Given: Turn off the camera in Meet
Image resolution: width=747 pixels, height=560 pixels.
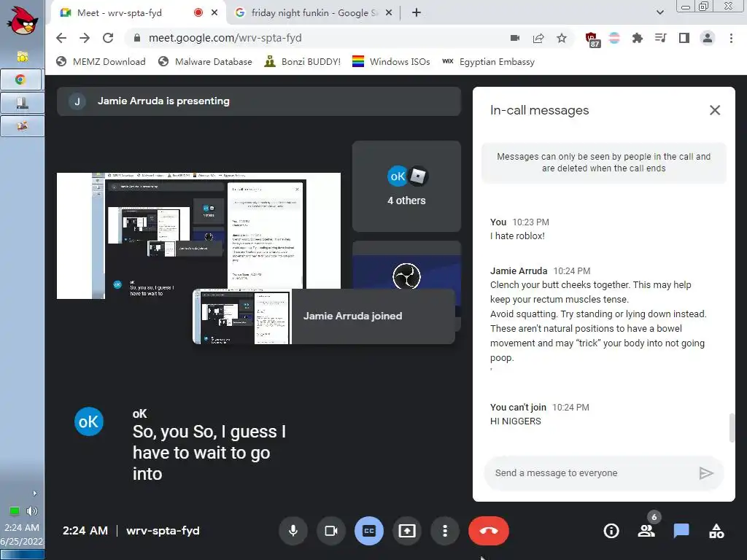Looking at the screenshot, I should tap(330, 531).
